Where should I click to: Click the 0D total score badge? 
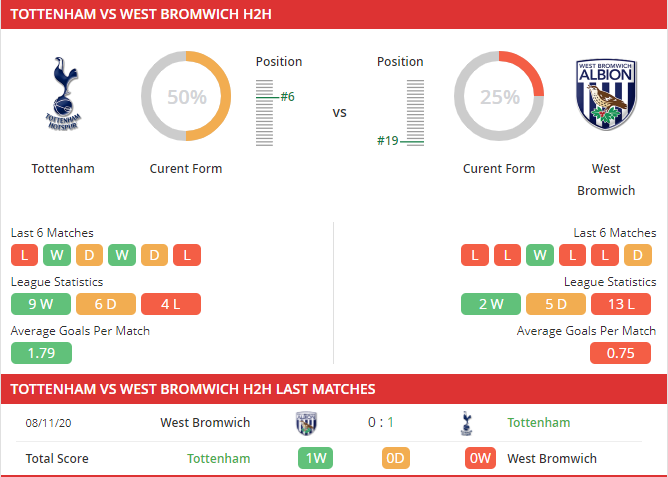coord(397,459)
